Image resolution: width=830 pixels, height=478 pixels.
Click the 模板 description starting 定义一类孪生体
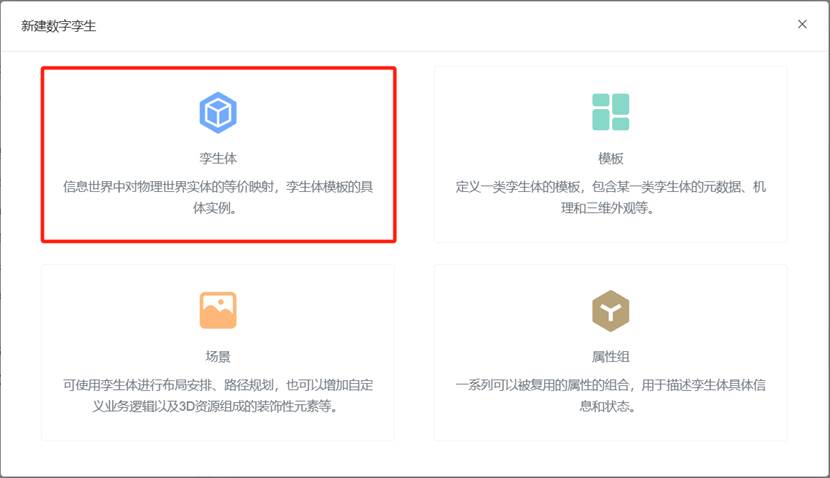[x=610, y=197]
